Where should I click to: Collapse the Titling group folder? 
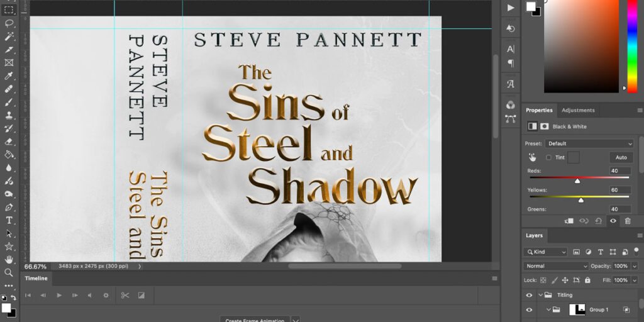click(540, 295)
